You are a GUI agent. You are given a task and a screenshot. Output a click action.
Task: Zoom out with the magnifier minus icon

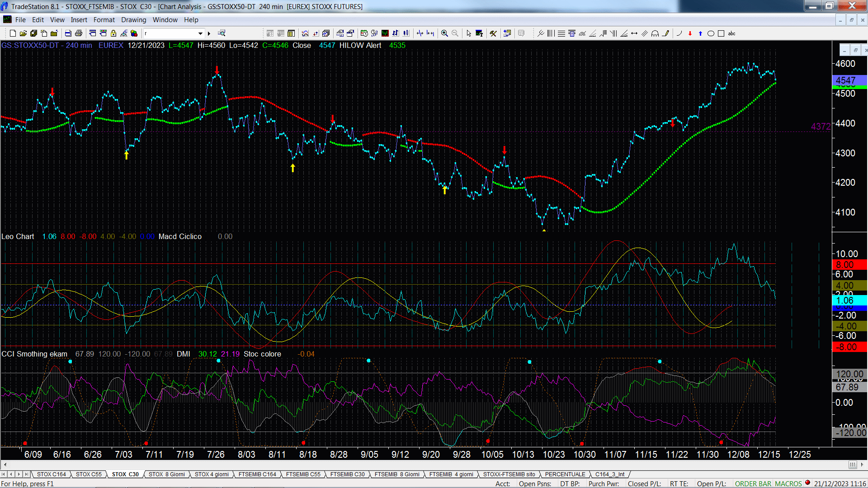coord(455,33)
